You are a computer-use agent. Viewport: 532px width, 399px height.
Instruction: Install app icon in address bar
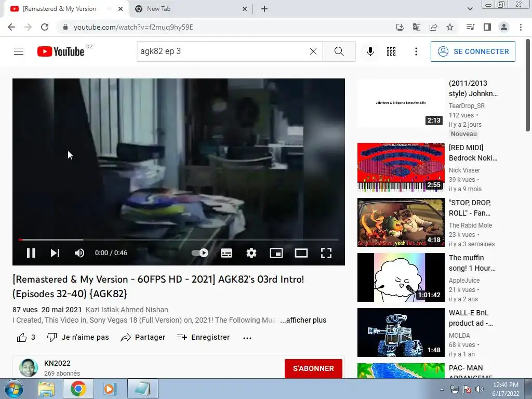tap(400, 27)
